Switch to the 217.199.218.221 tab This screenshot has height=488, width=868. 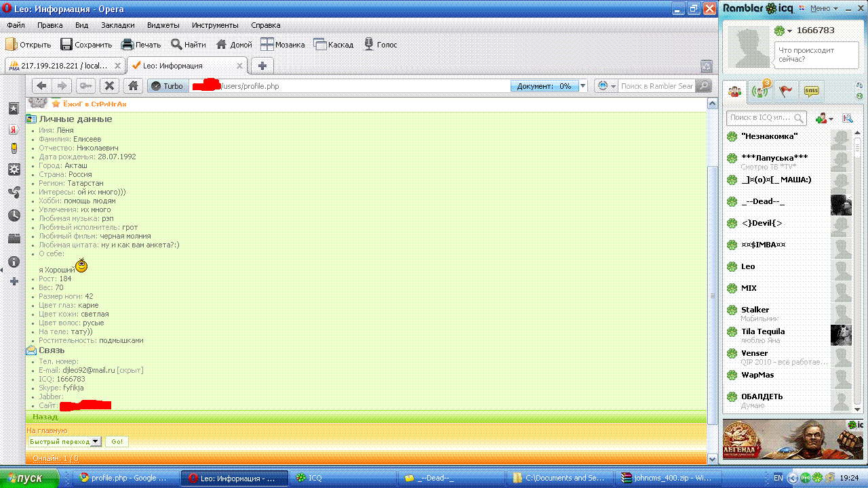[x=65, y=66]
